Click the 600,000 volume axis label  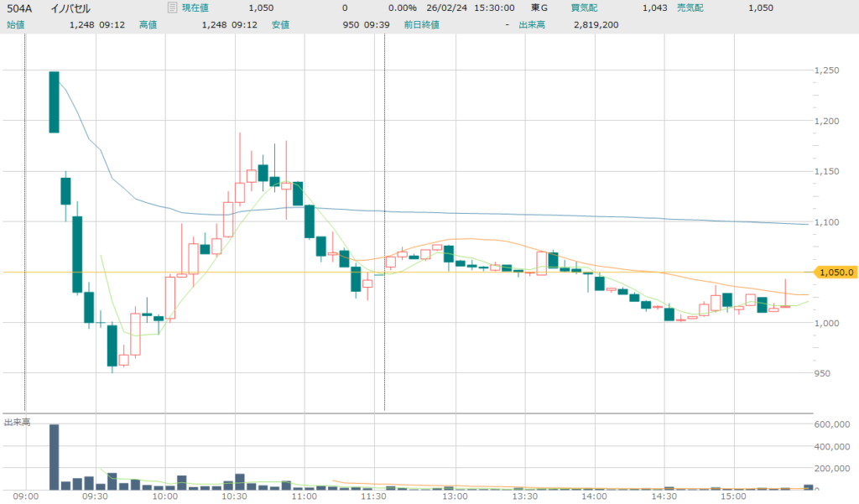point(832,425)
